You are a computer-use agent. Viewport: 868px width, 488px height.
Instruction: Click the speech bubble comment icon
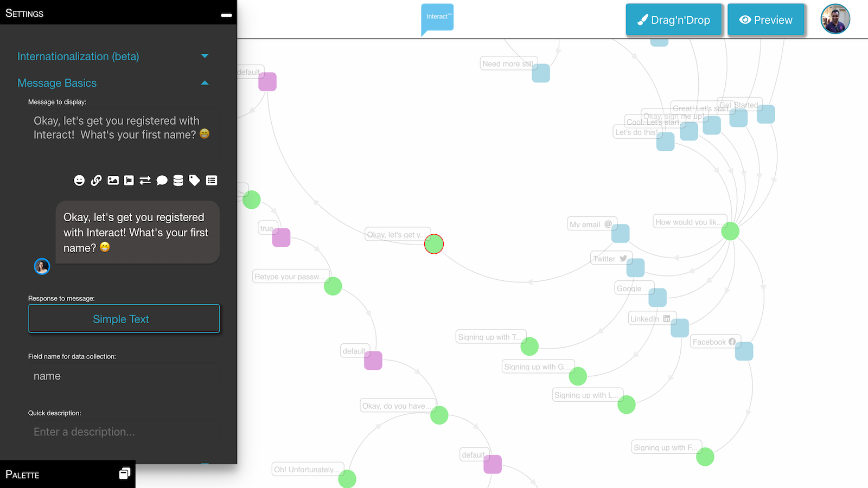pos(162,181)
